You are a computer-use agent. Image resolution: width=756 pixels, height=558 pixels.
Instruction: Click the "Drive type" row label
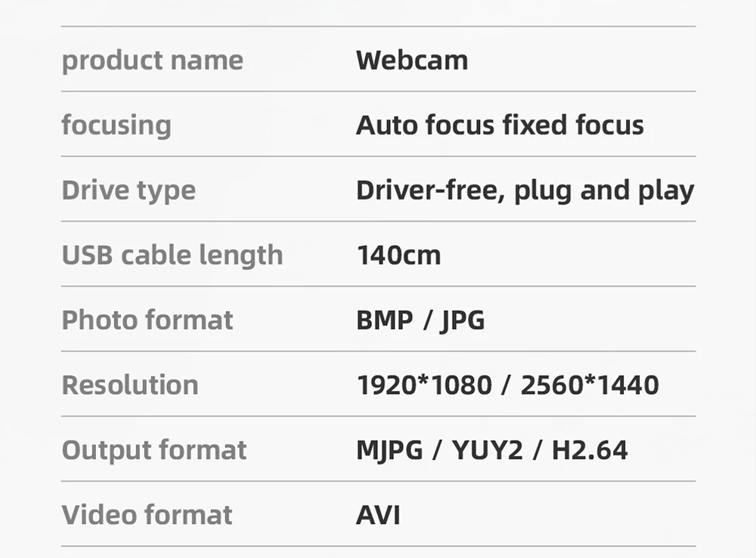pos(129,191)
